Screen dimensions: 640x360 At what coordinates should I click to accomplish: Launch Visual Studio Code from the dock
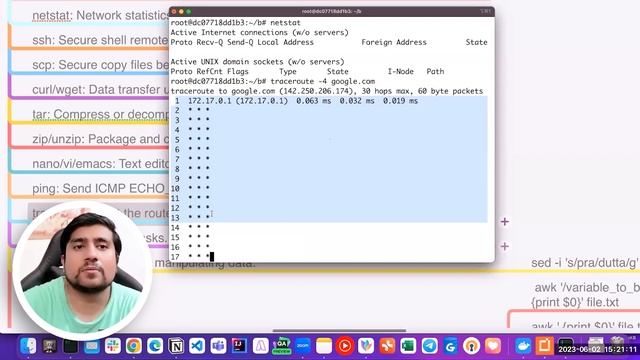[x=198, y=346]
